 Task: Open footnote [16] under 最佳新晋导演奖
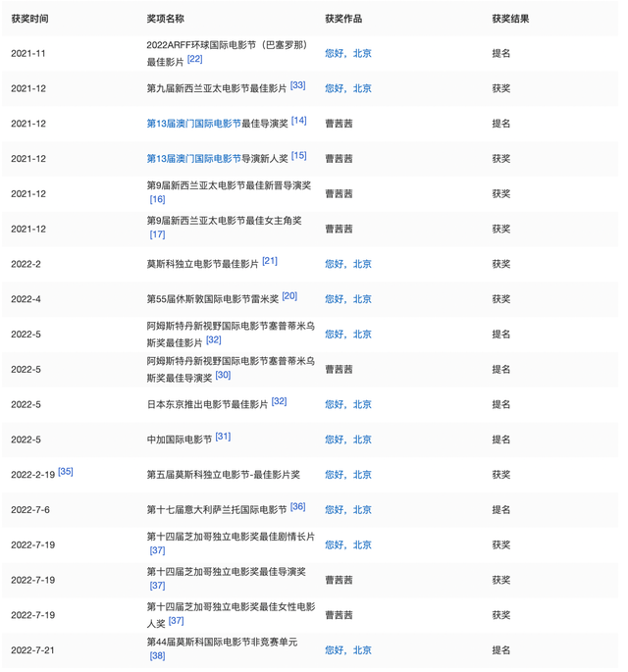click(157, 200)
